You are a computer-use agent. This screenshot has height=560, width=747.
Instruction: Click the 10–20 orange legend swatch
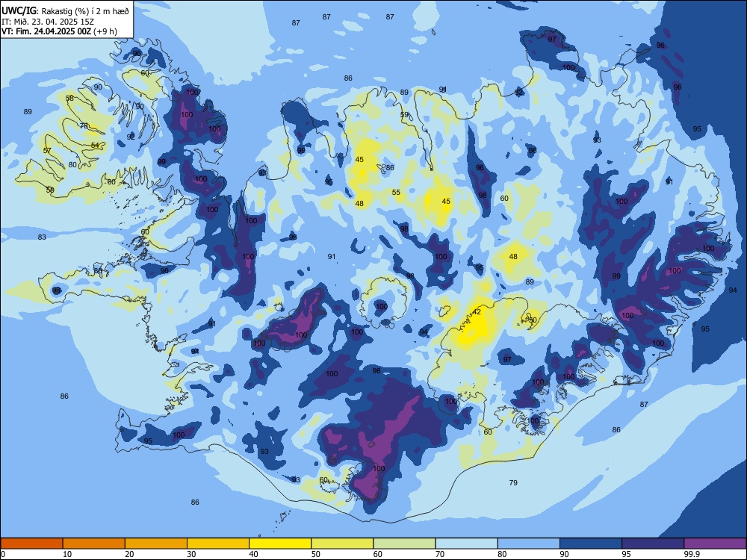pos(94,544)
